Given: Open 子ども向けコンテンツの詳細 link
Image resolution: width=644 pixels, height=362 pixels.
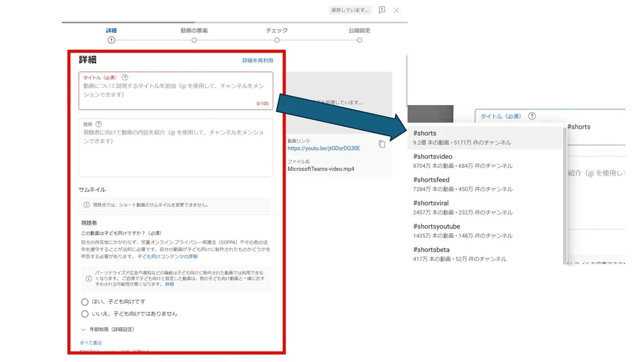Looking at the screenshot, I should 168,256.
